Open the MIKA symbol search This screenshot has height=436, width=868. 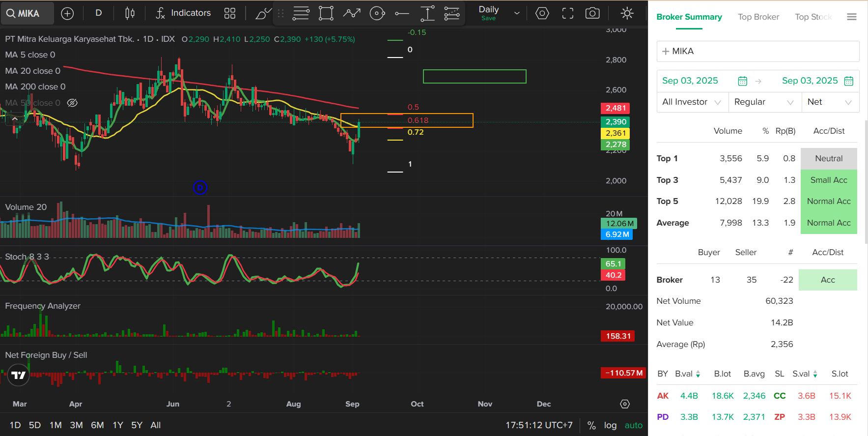[27, 13]
